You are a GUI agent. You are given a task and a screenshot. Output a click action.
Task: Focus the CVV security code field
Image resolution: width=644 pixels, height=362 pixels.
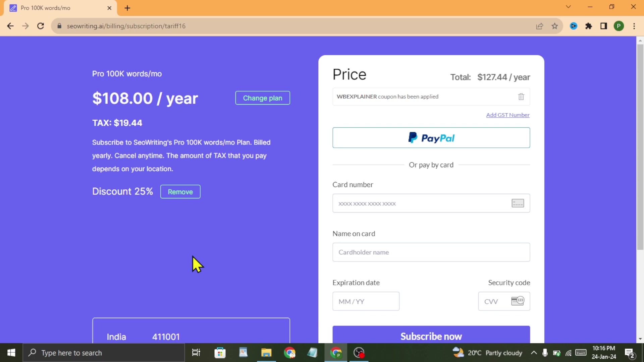click(504, 301)
